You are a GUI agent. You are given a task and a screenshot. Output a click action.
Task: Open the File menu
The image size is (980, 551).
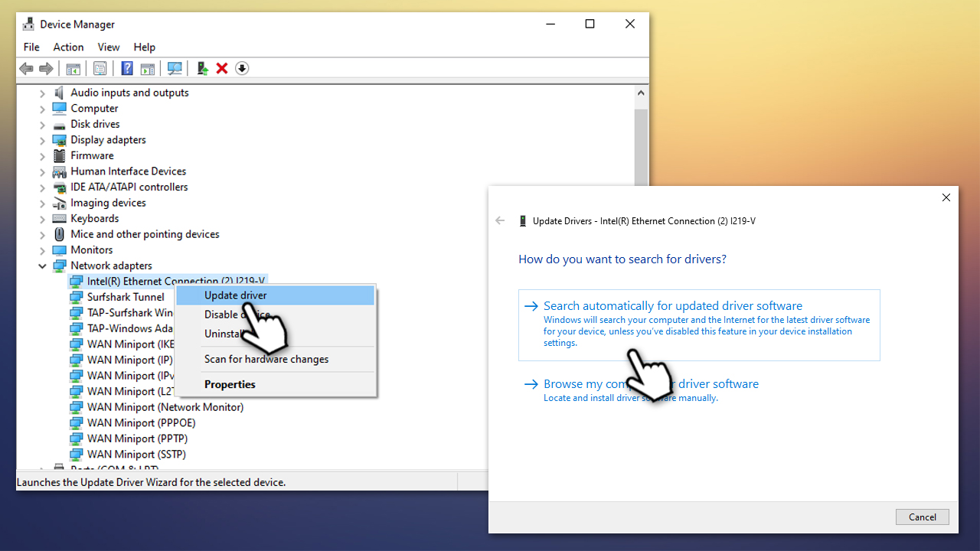31,47
